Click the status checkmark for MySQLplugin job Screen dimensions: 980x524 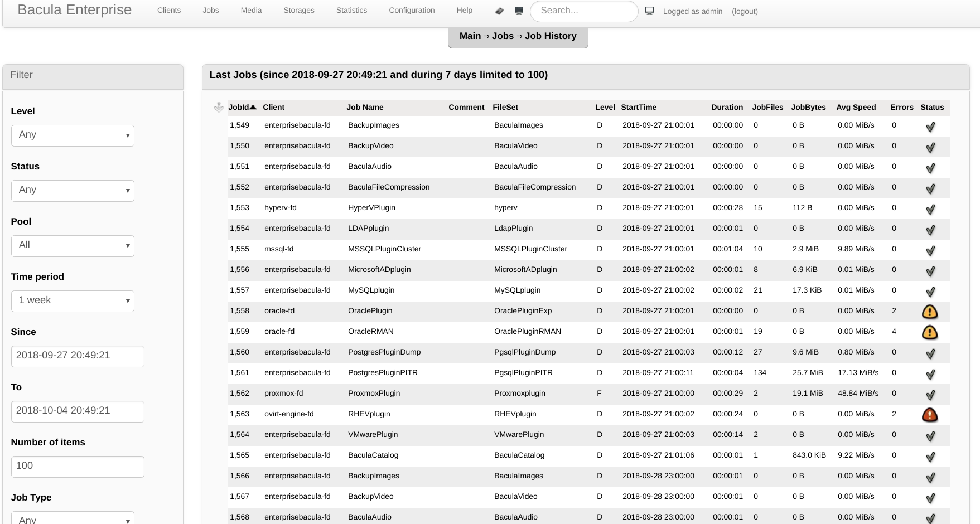point(930,292)
